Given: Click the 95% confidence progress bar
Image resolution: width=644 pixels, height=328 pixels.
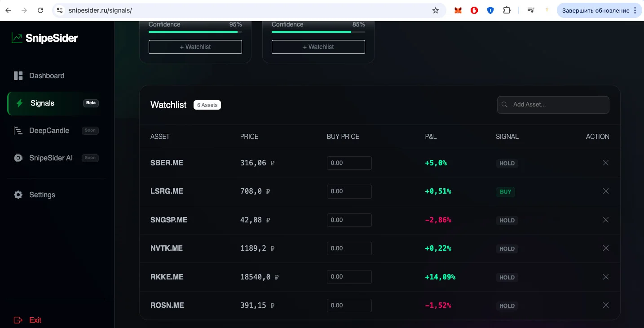Looking at the screenshot, I should tap(195, 32).
